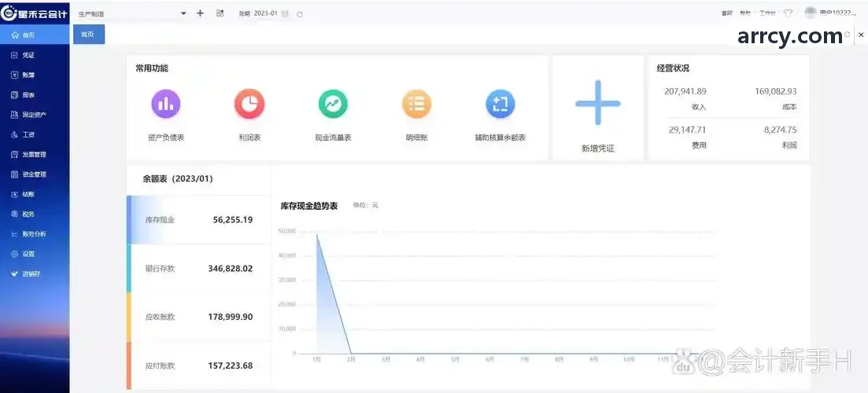Viewport: 868px width, 393px height.
Task: Open 结账 in the sidebar
Action: pyautogui.click(x=35, y=195)
